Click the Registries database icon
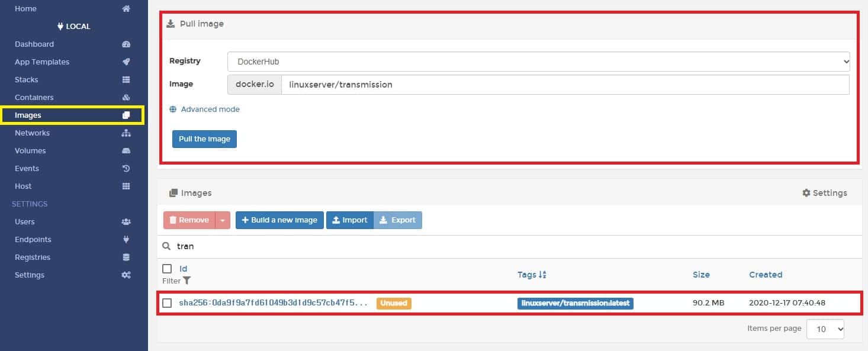This screenshot has height=351, width=868. [x=126, y=257]
